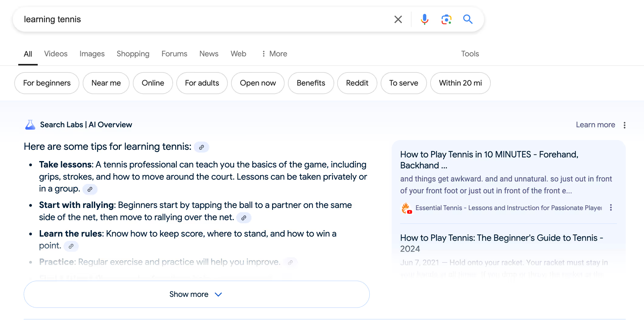This screenshot has height=327, width=644.
Task: Select the Open now filter chip
Action: (x=258, y=83)
